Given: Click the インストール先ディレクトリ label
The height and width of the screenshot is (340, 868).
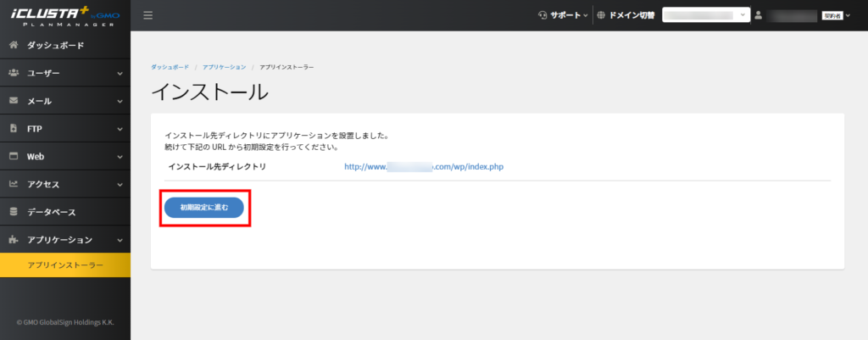Looking at the screenshot, I should pos(217,166).
